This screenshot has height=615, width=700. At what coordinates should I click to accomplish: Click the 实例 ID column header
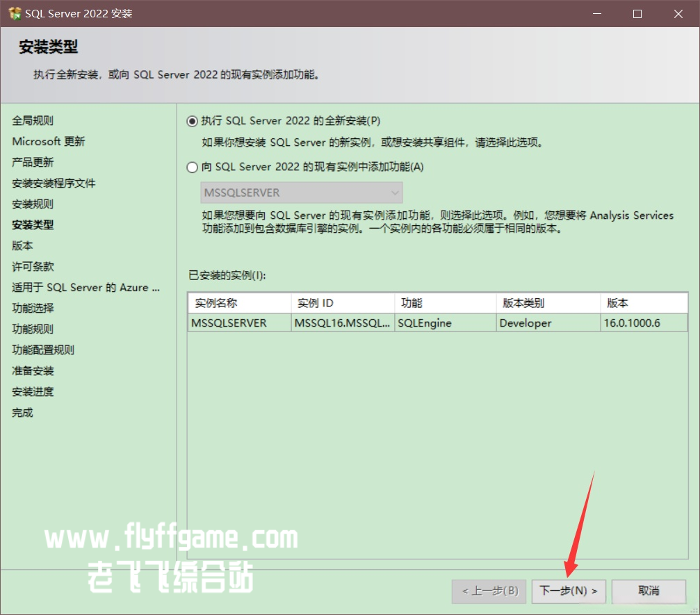tap(343, 303)
